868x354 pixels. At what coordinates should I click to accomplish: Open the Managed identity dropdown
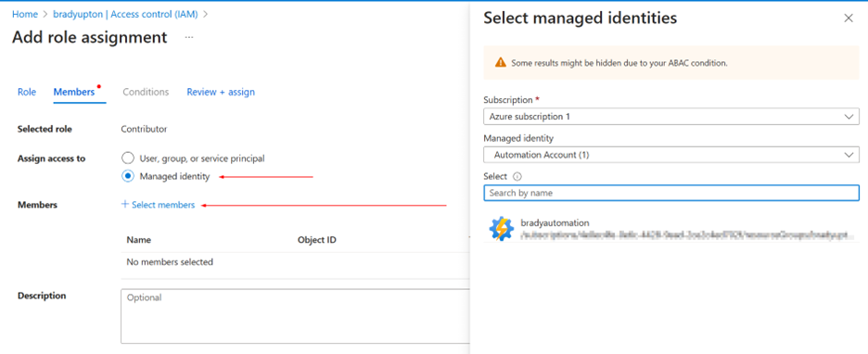click(670, 155)
